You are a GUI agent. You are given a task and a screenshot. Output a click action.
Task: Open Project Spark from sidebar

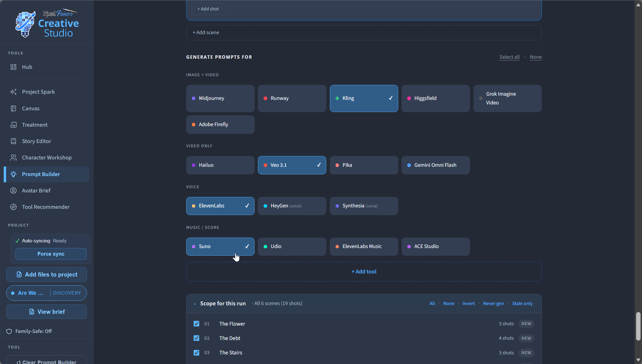[x=47, y=92]
